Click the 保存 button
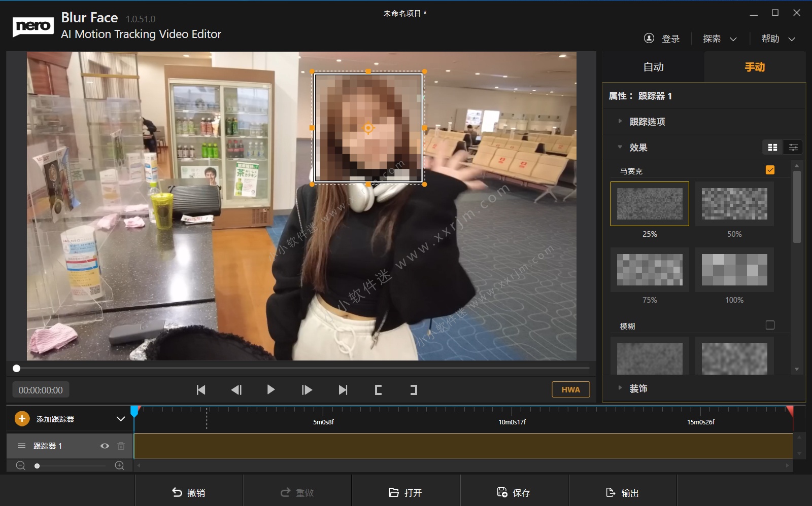Viewport: 812px width, 506px height. point(514,492)
